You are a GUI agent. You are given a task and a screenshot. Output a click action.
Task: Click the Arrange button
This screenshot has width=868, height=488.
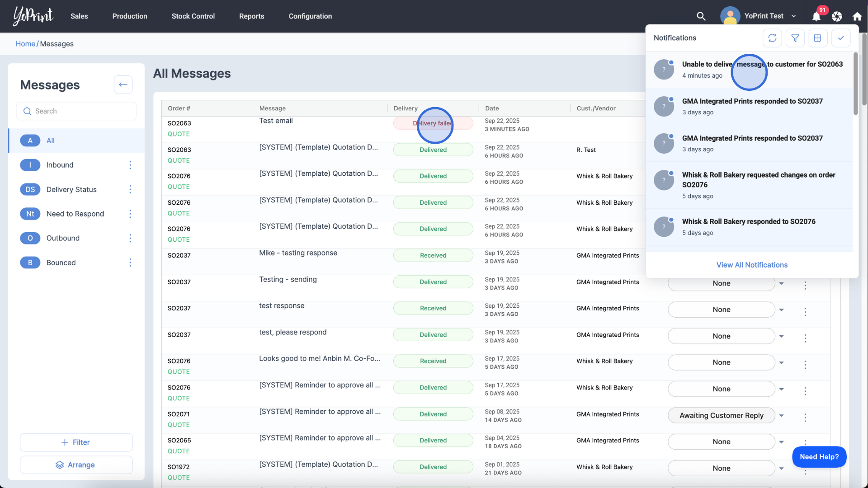coord(76,465)
